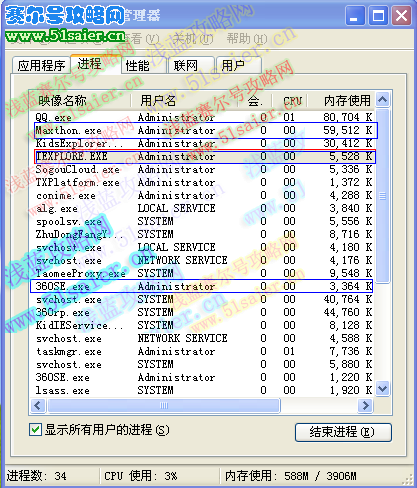Click the scroll down arrow in process list
Screen dimensions: 417x488
[x=382, y=388]
